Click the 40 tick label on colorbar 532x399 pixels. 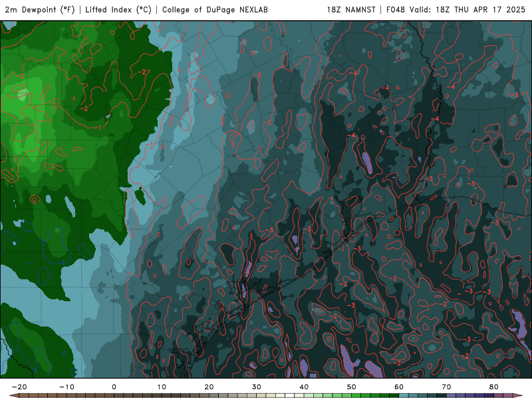(x=304, y=387)
